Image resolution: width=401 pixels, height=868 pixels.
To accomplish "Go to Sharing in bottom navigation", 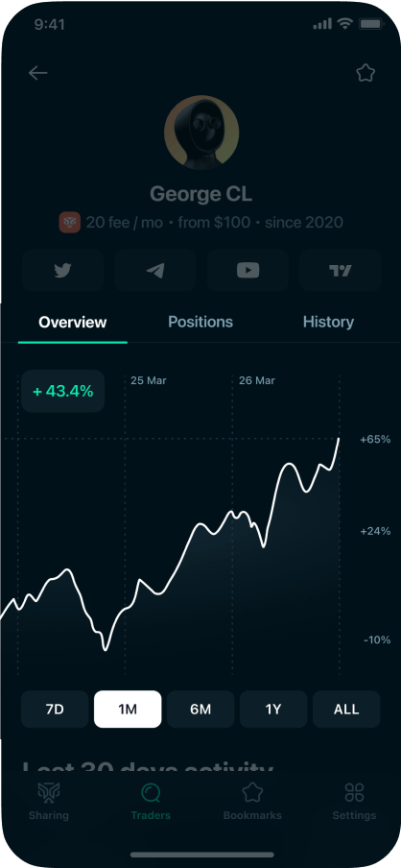I will (x=49, y=801).
